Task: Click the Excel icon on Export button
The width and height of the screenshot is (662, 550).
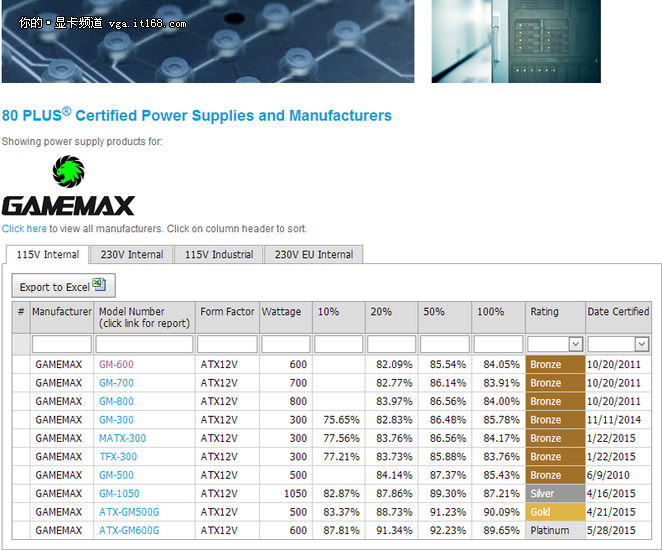Action: click(99, 284)
